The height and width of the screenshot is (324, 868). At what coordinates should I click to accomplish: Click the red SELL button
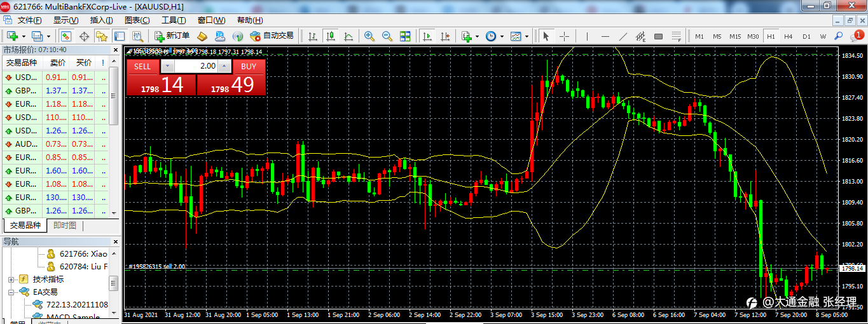[x=142, y=66]
